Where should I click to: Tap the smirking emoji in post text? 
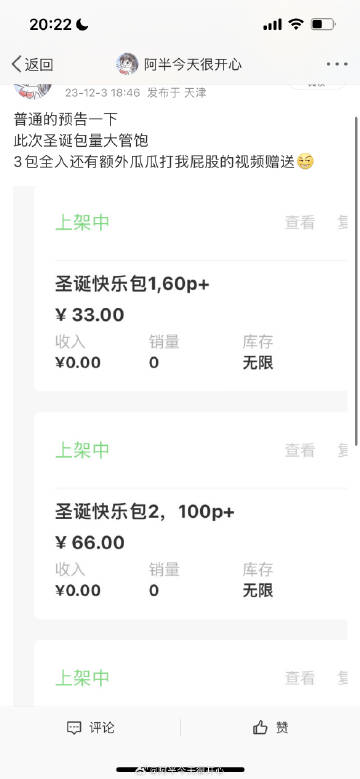[x=305, y=162]
